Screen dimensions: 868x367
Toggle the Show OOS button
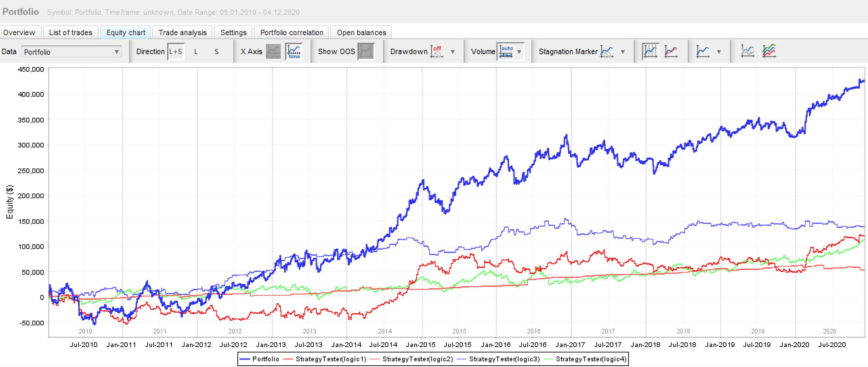tap(366, 52)
